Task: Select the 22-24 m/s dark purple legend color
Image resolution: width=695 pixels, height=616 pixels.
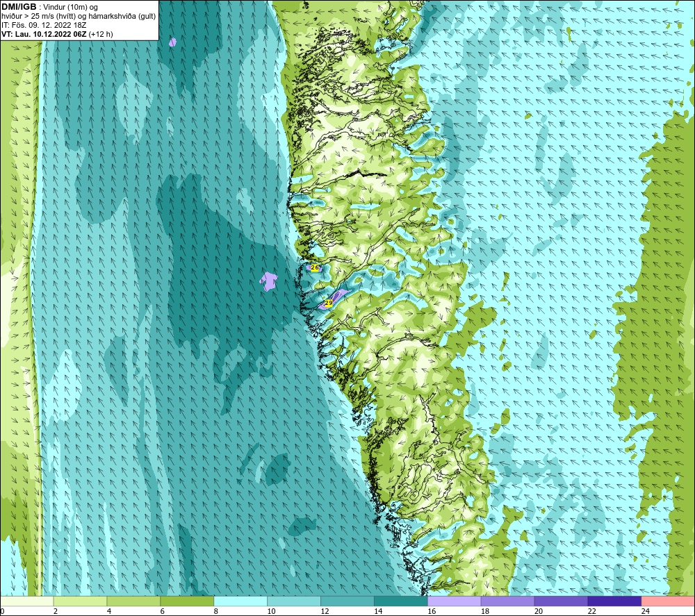Action: coord(615,601)
